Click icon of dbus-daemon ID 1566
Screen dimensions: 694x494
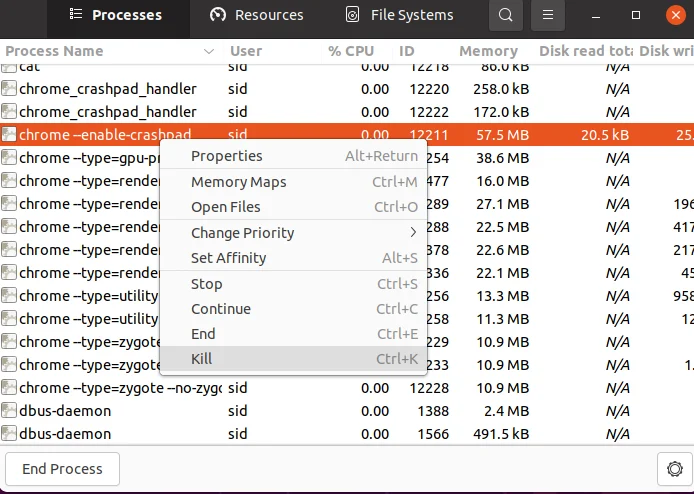pyautogui.click(x=9, y=434)
